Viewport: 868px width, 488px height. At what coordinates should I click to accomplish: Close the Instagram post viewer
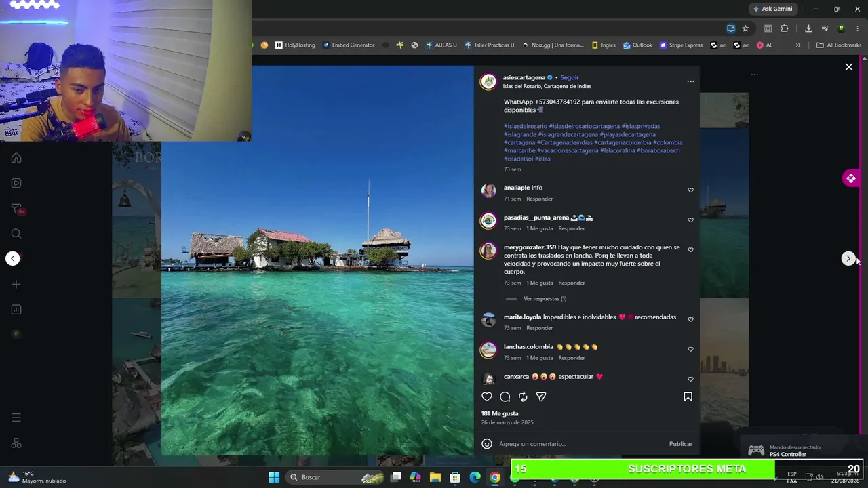pos(849,67)
